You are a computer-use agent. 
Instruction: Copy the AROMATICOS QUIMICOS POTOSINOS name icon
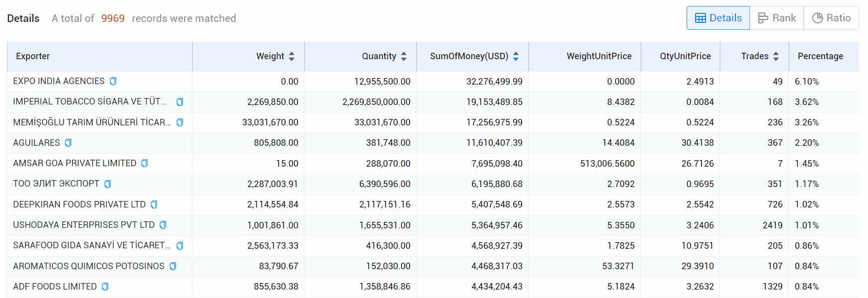click(173, 266)
